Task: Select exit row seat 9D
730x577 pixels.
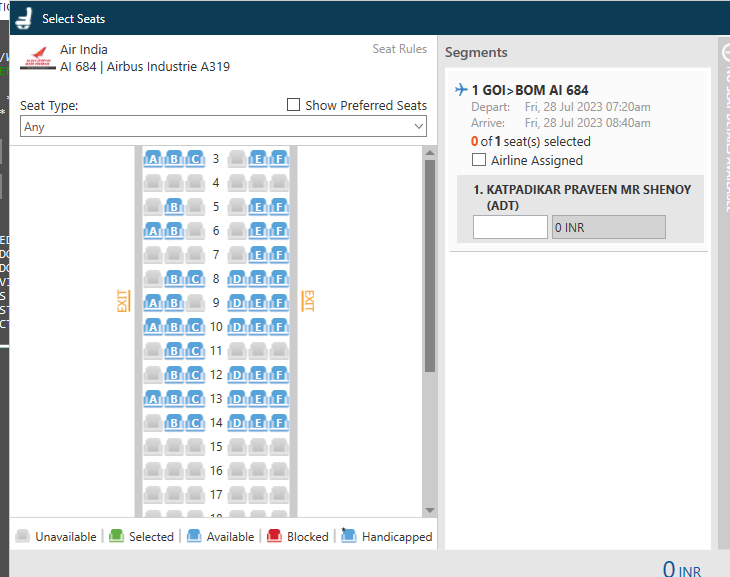Action: tap(237, 303)
